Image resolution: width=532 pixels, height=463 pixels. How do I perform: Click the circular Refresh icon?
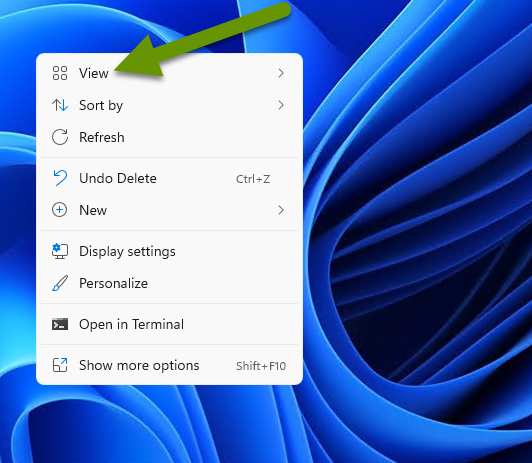[x=60, y=137]
